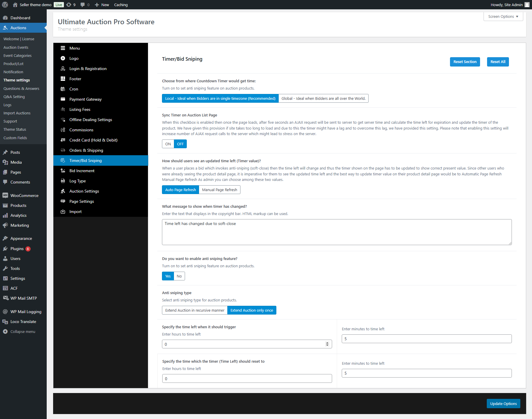Click the Media icon in sidebar
This screenshot has height=419, width=532.
click(x=5, y=162)
